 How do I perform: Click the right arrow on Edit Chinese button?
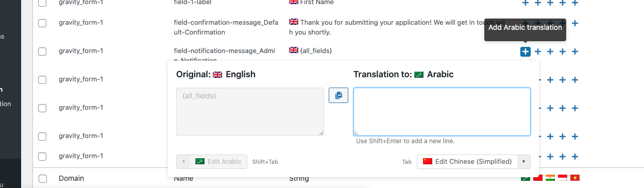[524, 161]
